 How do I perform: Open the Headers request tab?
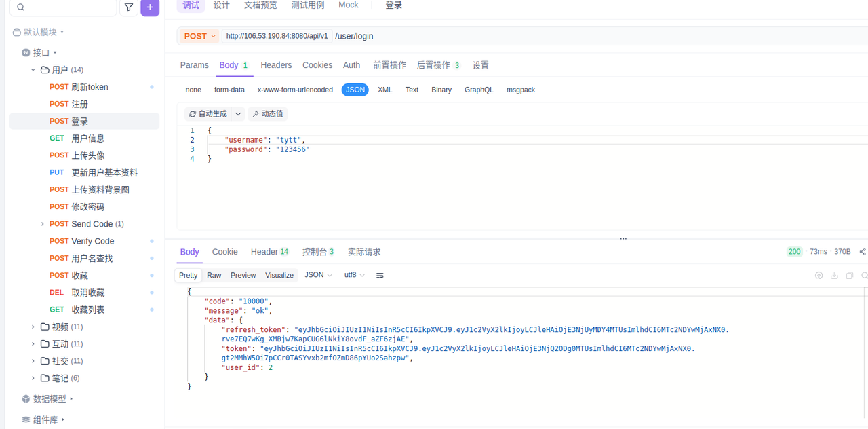pyautogui.click(x=276, y=65)
